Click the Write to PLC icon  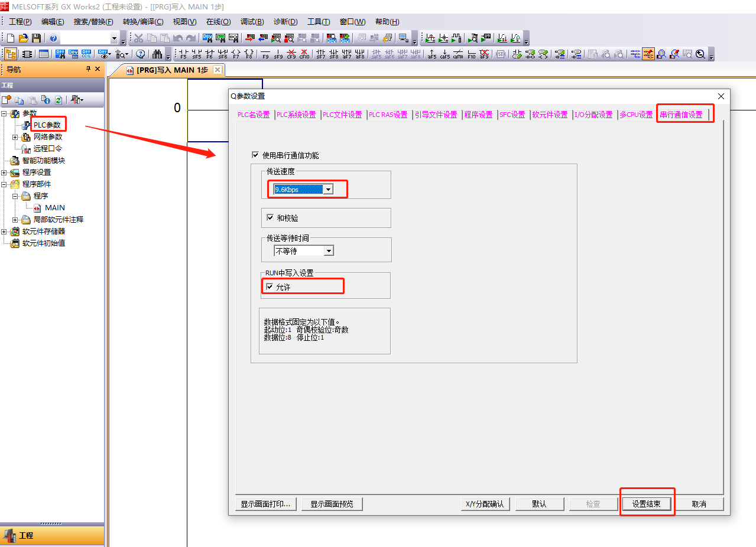(249, 38)
